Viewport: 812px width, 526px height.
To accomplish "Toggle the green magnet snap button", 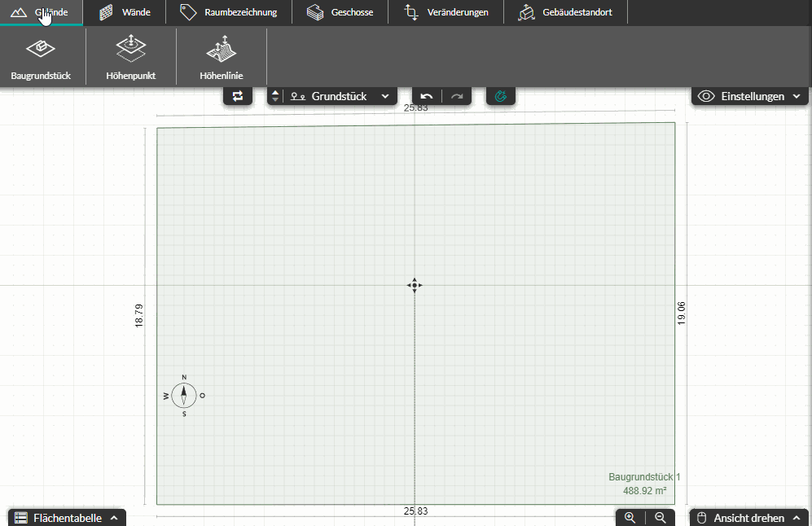I will (x=501, y=96).
